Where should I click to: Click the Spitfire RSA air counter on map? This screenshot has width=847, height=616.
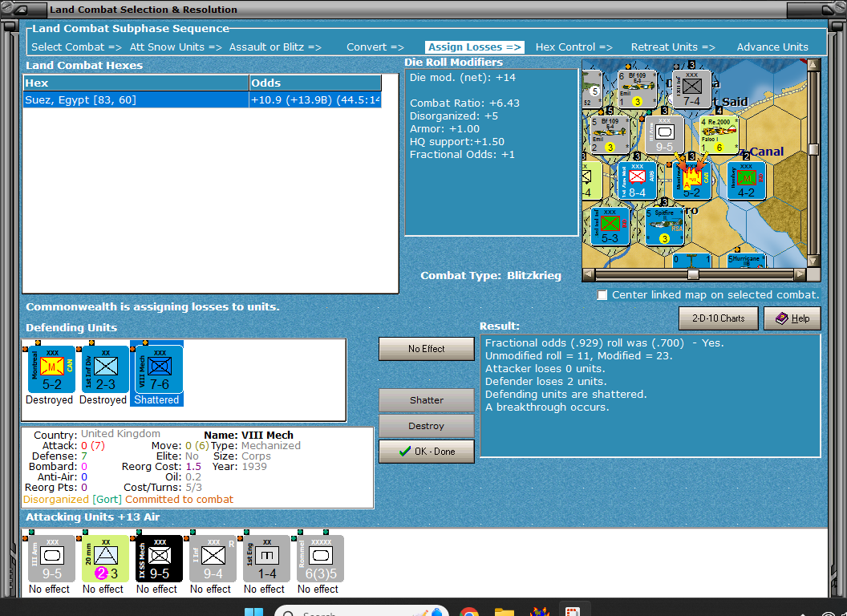click(664, 226)
